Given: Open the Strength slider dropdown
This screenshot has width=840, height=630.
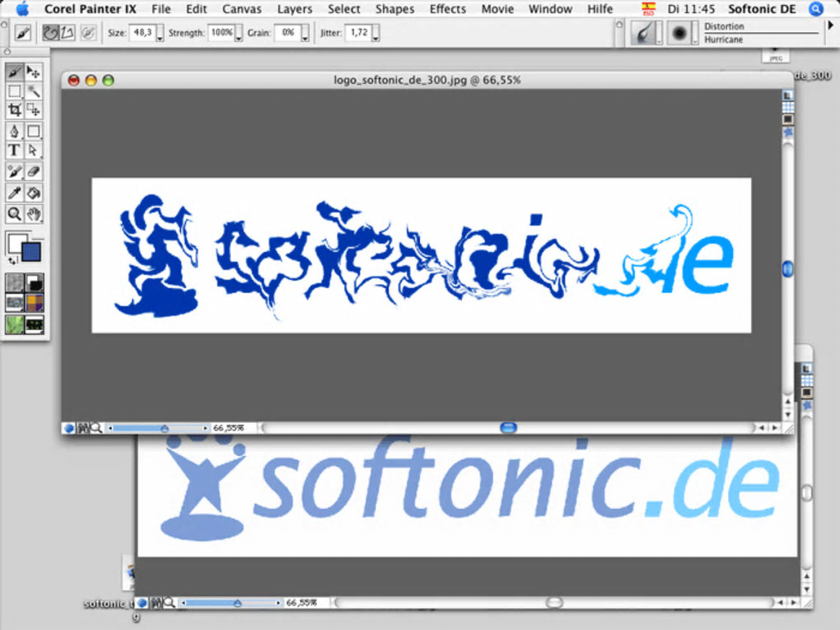Looking at the screenshot, I should 238,34.
